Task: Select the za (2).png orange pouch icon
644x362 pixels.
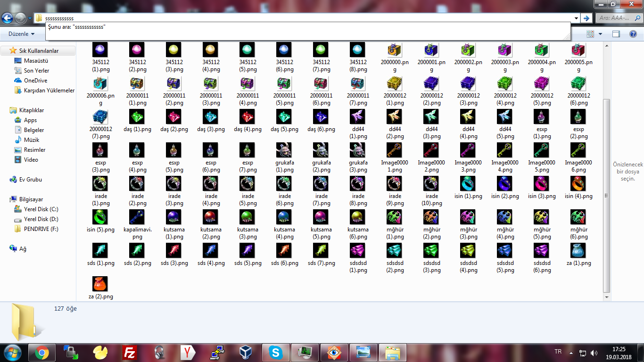Action: [100, 284]
